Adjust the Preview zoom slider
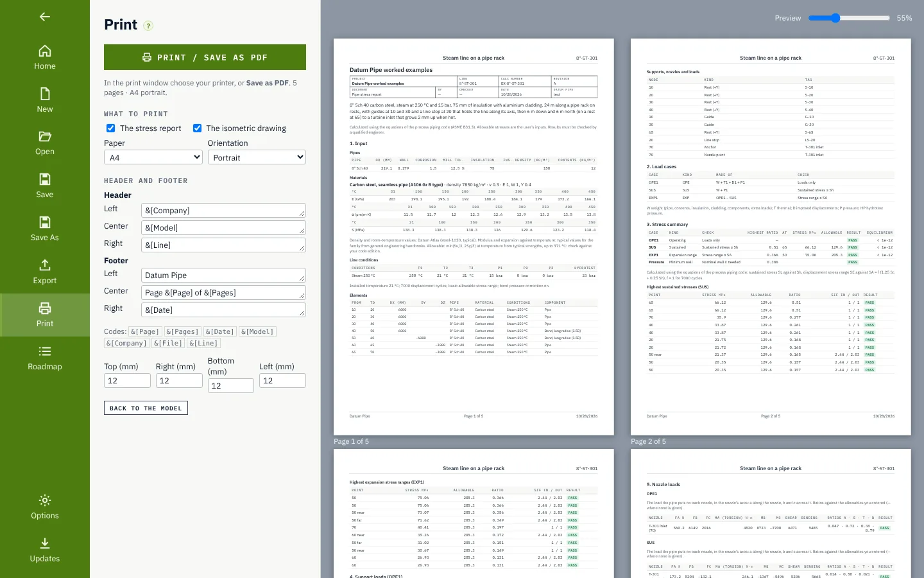This screenshot has width=924, height=578. pyautogui.click(x=849, y=18)
